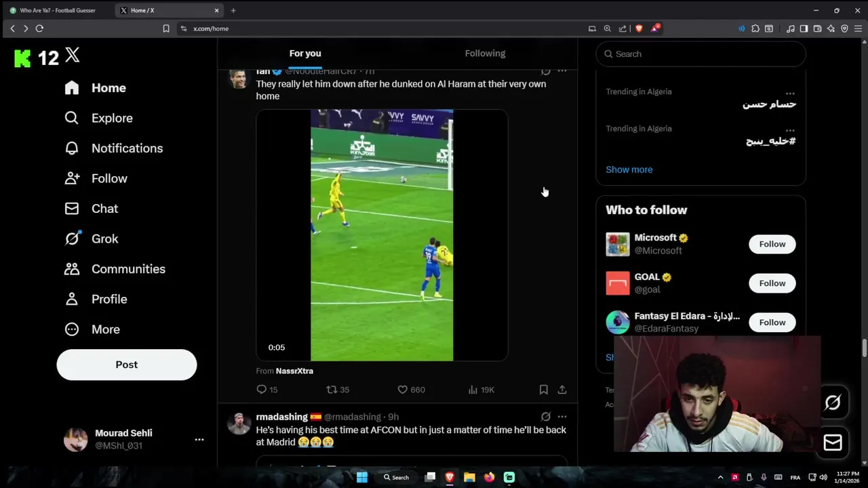Click the X logo in sidebar
Screen dimensions: 868x488
[x=73, y=56]
